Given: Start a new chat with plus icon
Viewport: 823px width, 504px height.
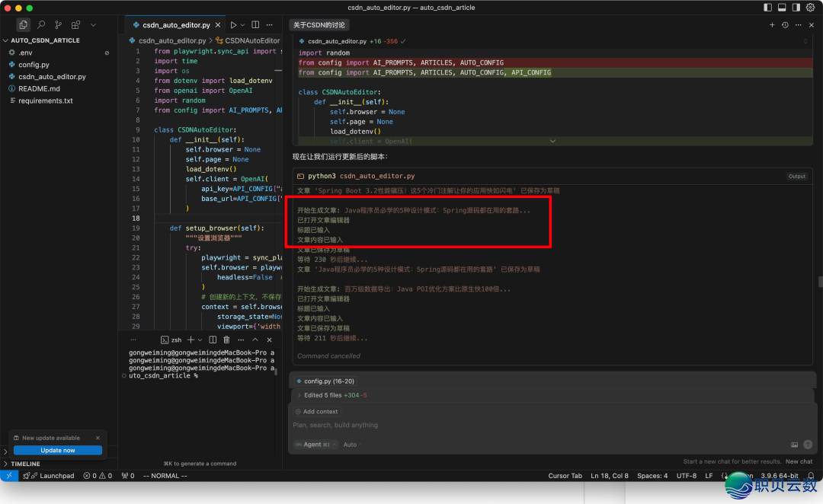Looking at the screenshot, I should 772,25.
